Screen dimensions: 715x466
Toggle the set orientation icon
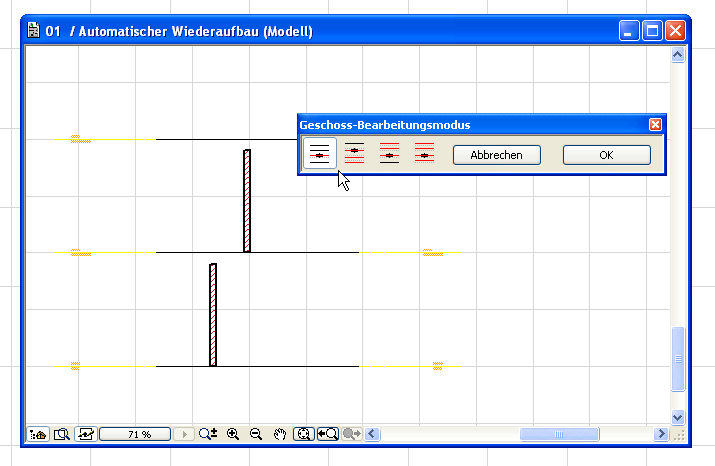point(86,434)
